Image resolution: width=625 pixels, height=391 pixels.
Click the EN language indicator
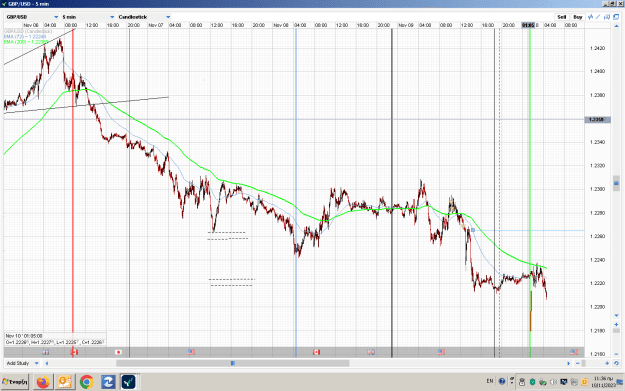pyautogui.click(x=490, y=381)
